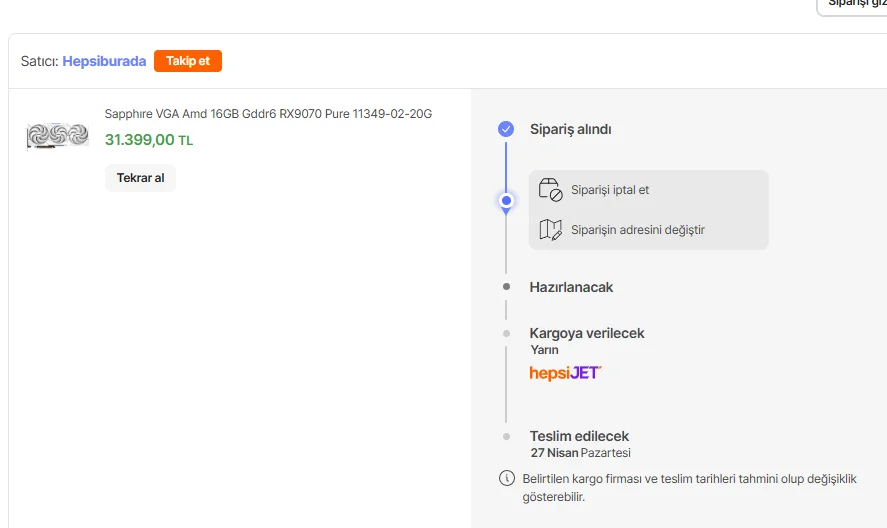Select Siparişi iptal et option
This screenshot has width=887, height=528.
pyautogui.click(x=610, y=190)
